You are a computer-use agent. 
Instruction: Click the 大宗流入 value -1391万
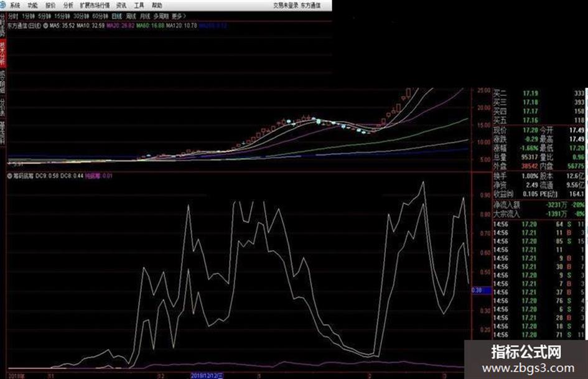tap(557, 214)
